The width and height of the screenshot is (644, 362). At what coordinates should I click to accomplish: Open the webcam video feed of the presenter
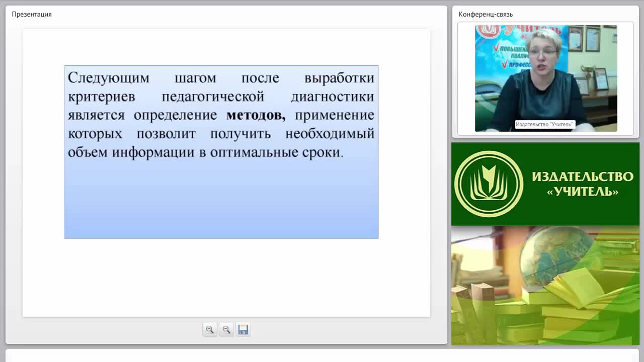(x=546, y=78)
